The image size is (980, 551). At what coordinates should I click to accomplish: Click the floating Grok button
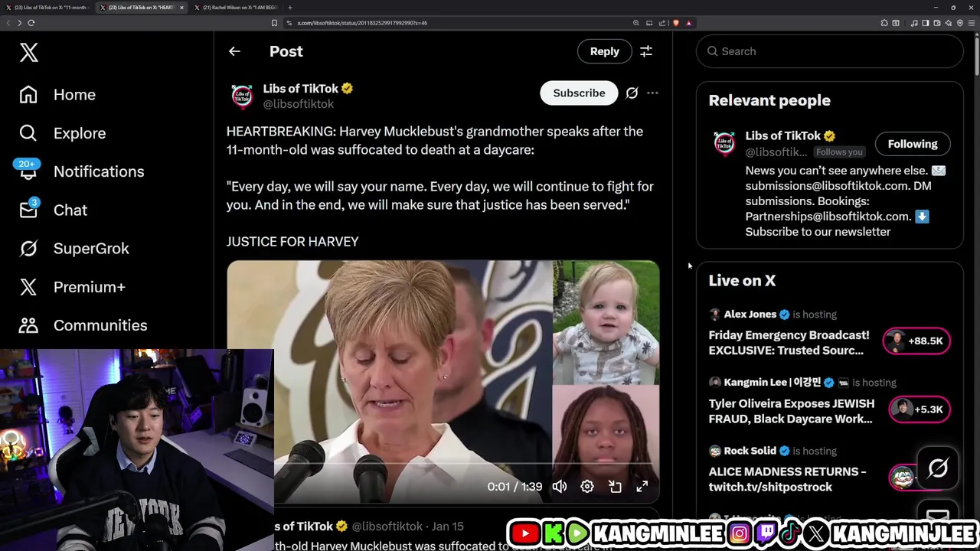(938, 468)
